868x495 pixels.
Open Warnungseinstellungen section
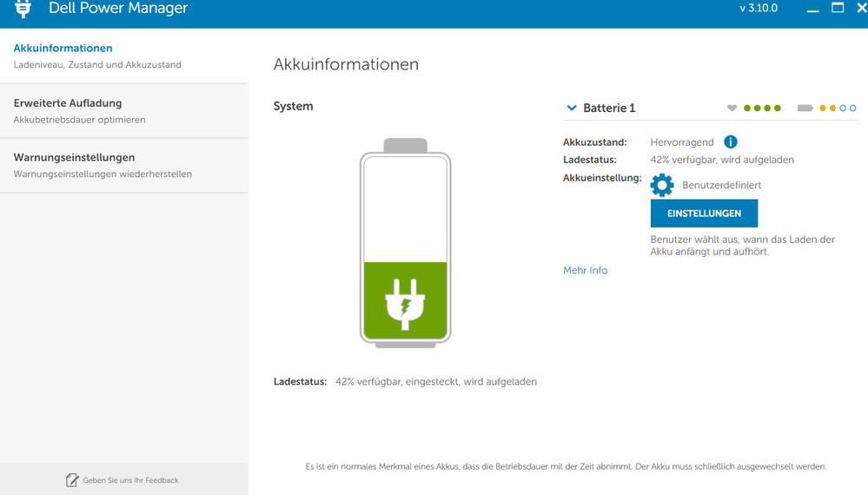click(x=124, y=165)
